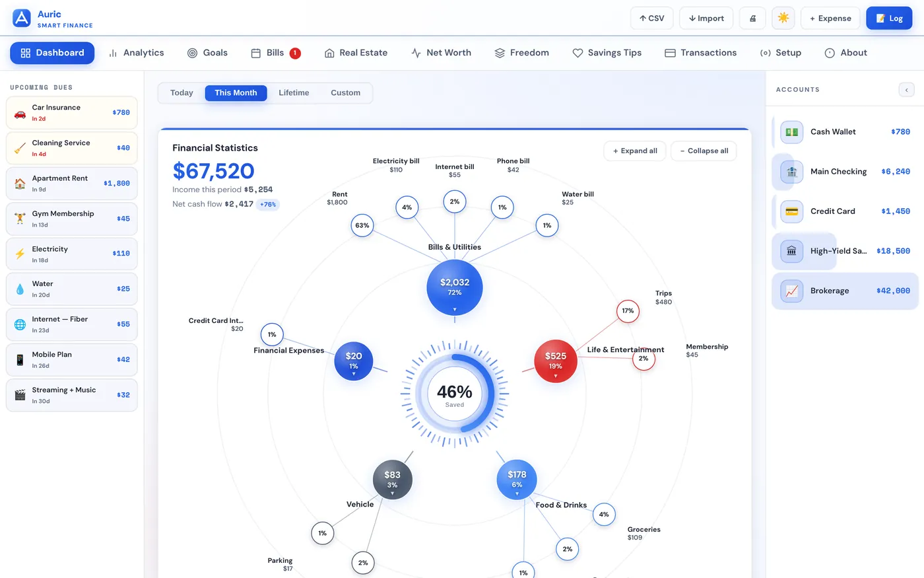Click the Electricity lightning icon
The width and height of the screenshot is (924, 578).
point(20,254)
